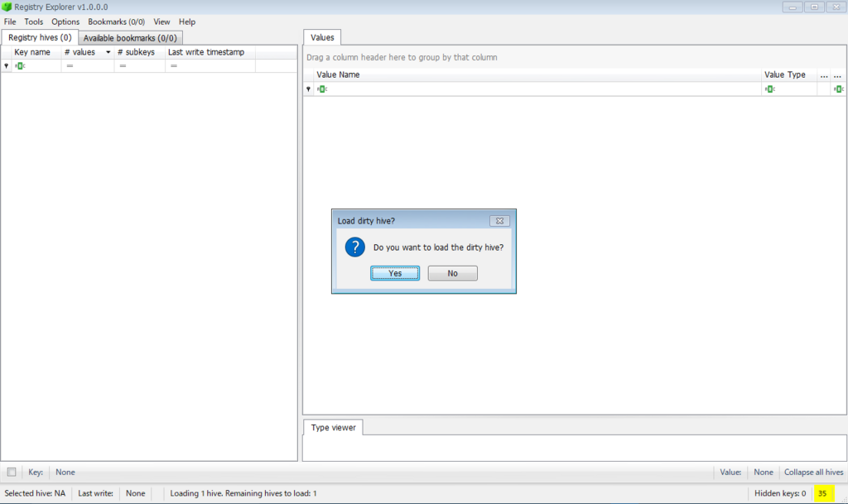Sort by Value Name column header
Image resolution: width=848 pixels, height=504 pixels.
(537, 74)
